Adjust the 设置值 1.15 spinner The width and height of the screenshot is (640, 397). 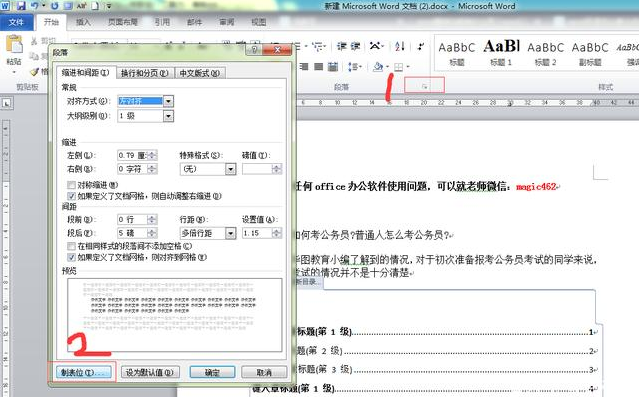pyautogui.click(x=277, y=233)
